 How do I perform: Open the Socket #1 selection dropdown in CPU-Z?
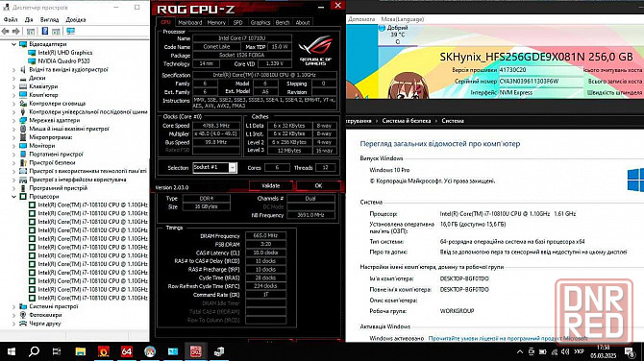click(233, 167)
